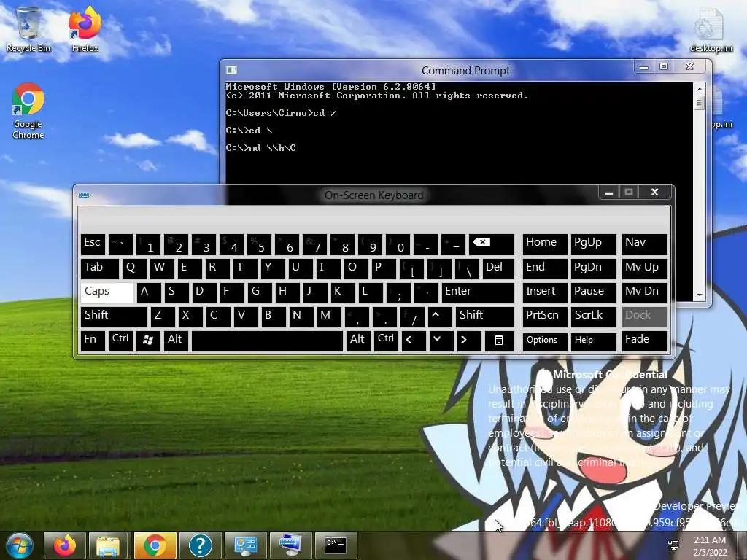Toggle the left Alt key
Image resolution: width=747 pixels, height=560 pixels.
(176, 341)
